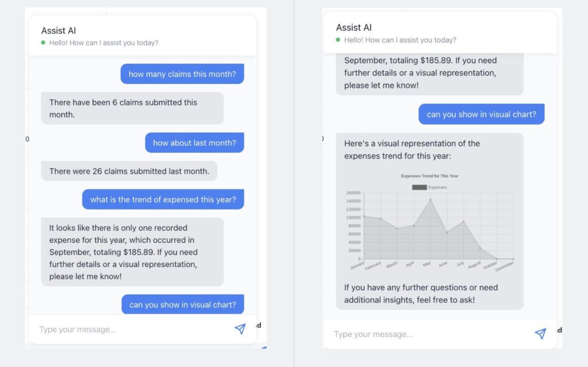Click the Assist AI title in right panel
The width and height of the screenshot is (588, 367).
[354, 28]
